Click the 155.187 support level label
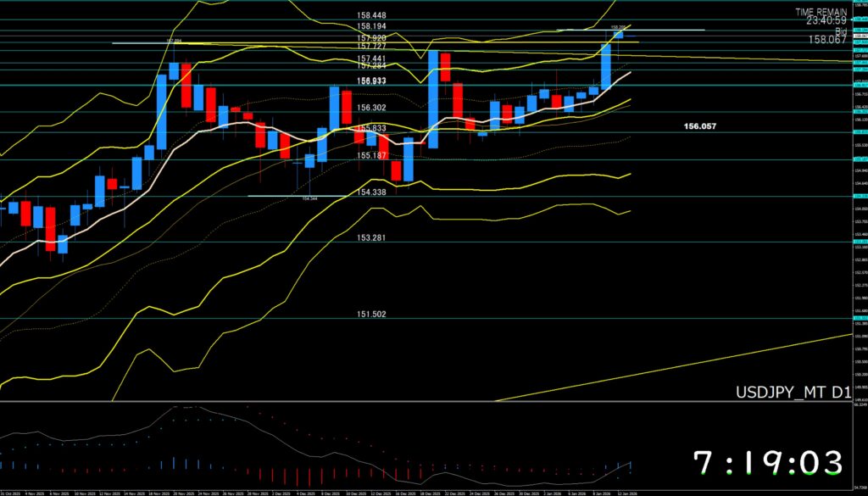Screen dimensions: 868x496 coord(372,155)
